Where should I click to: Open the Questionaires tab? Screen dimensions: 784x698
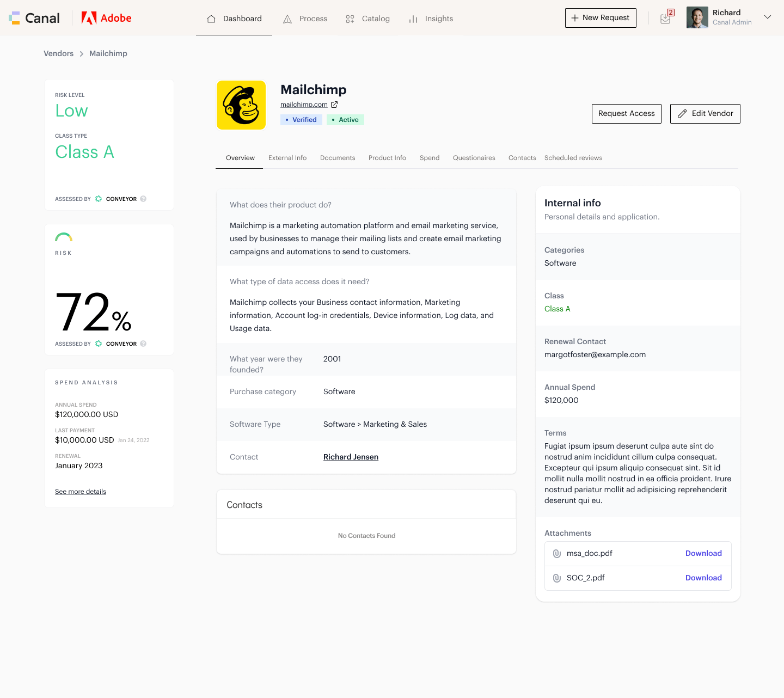(x=474, y=158)
